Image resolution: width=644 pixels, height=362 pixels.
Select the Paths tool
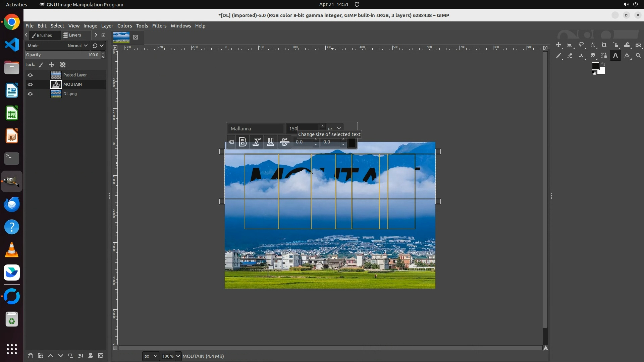coord(604,56)
